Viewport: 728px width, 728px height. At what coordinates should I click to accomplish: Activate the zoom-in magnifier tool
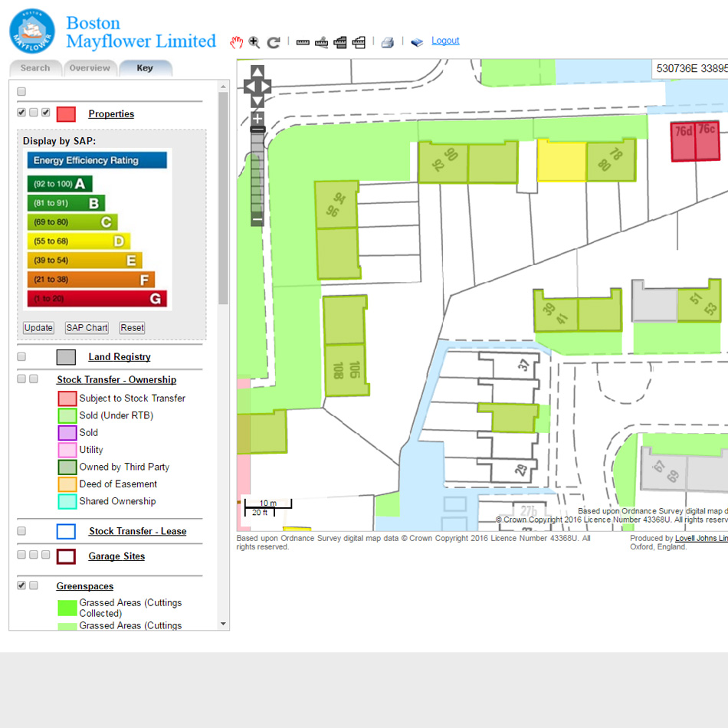[254, 42]
